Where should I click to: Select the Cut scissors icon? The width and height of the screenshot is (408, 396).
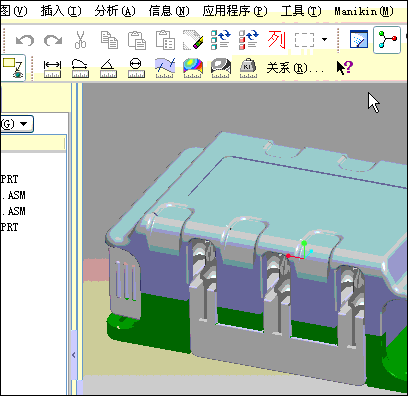(80, 40)
